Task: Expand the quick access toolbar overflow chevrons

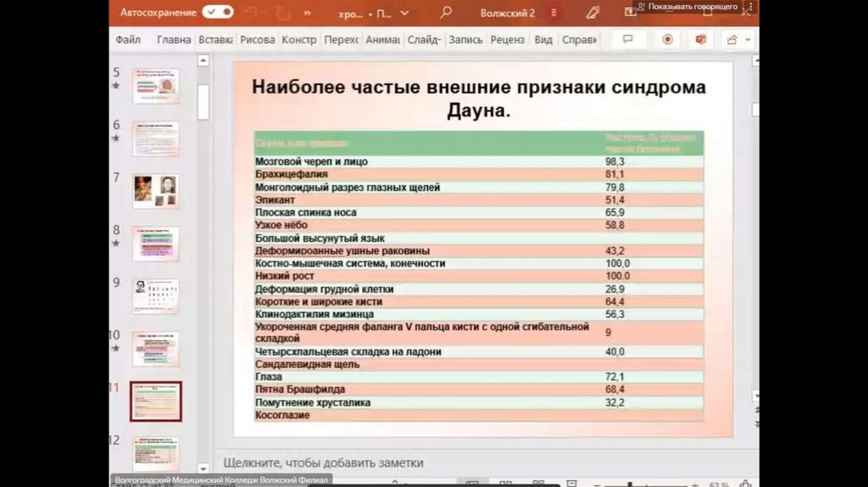Action: click(307, 13)
